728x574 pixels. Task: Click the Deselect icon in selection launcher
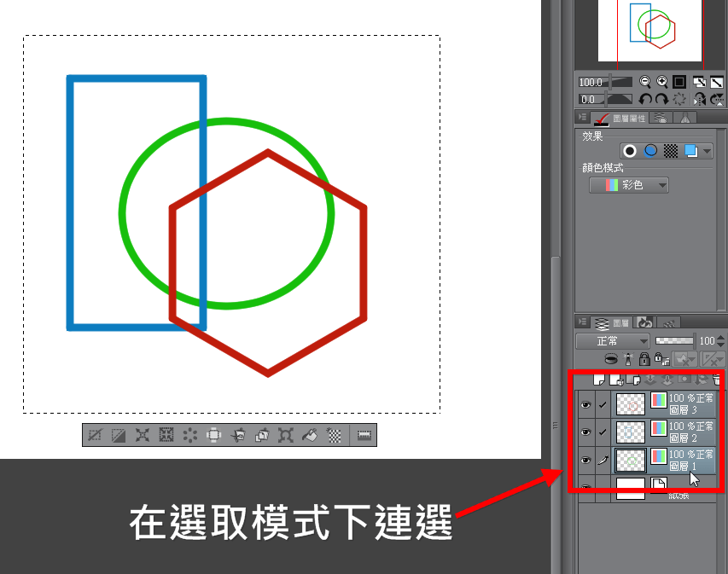[96, 435]
